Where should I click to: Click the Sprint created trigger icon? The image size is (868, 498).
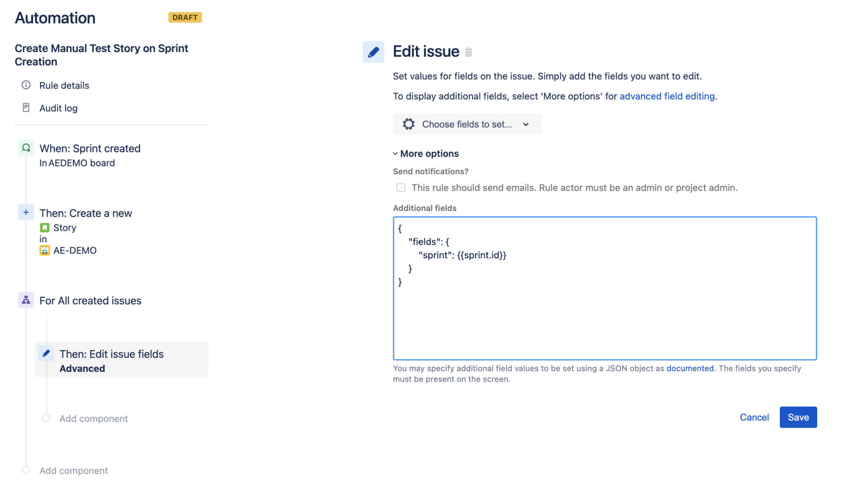26,148
